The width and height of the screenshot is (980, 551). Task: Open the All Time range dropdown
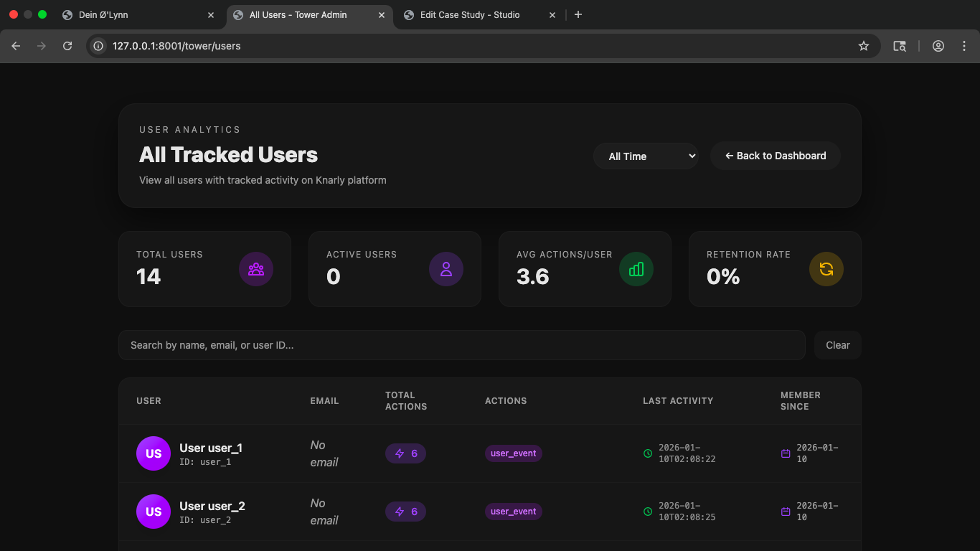click(646, 156)
